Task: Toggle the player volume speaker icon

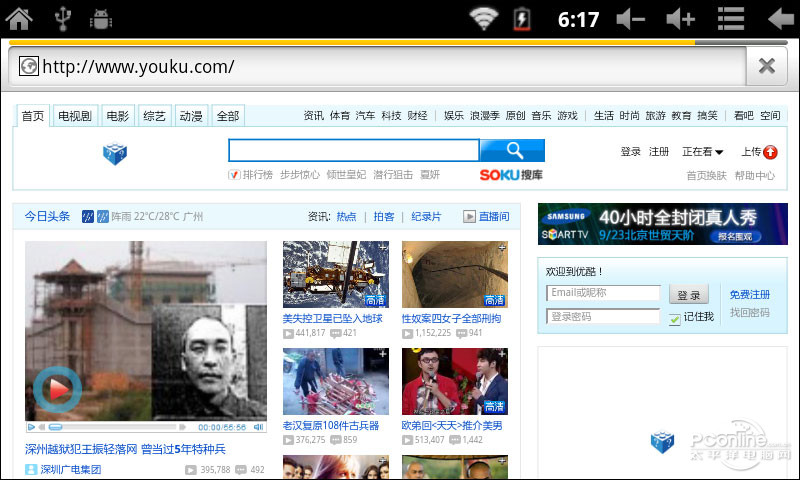Action: 259,427
